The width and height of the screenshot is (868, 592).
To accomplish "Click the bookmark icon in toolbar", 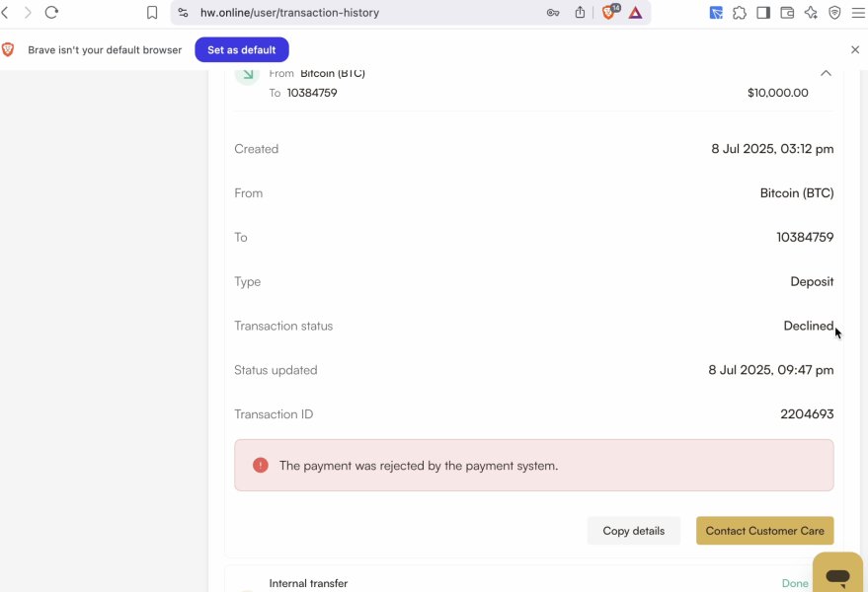I will 152,13.
